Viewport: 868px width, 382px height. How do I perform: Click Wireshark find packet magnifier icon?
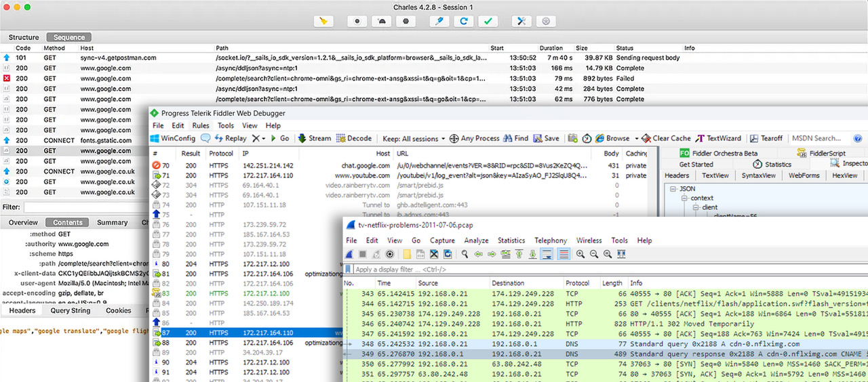(465, 254)
